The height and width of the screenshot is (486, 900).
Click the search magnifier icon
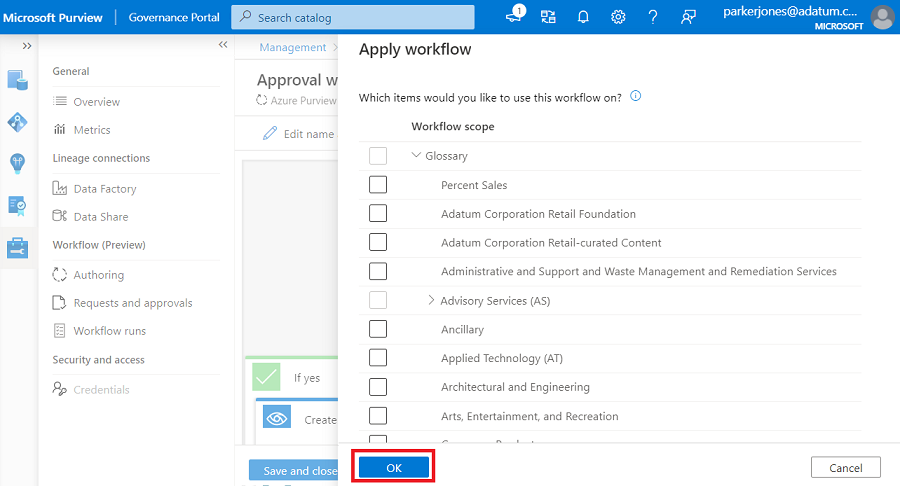[x=246, y=17]
